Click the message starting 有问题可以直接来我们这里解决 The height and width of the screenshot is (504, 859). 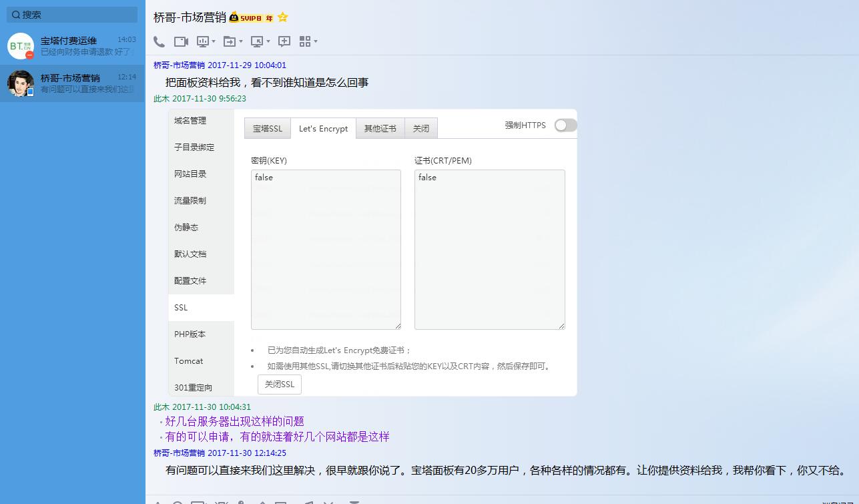pyautogui.click(x=506, y=470)
